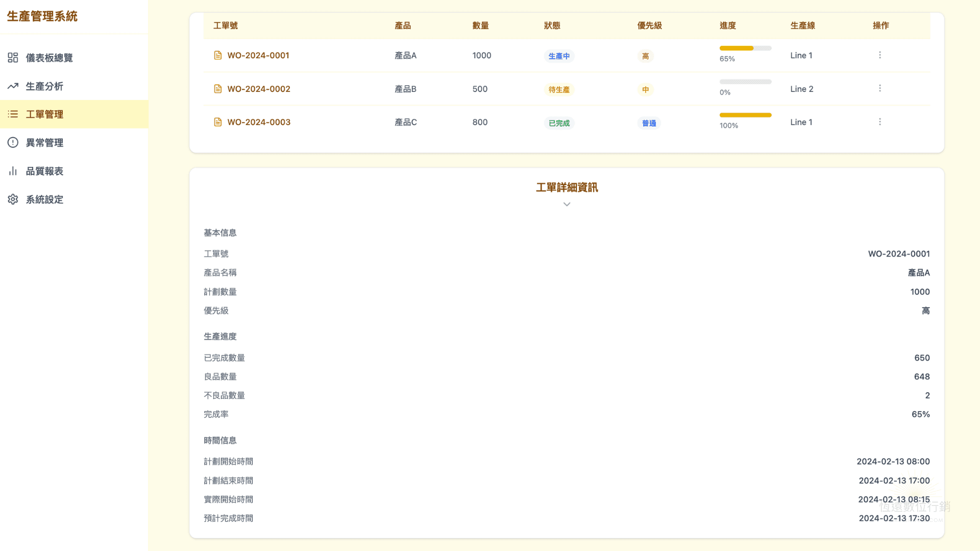980x551 pixels.
Task: Click the 高 priority badge of WO-2024-0001
Action: click(645, 56)
